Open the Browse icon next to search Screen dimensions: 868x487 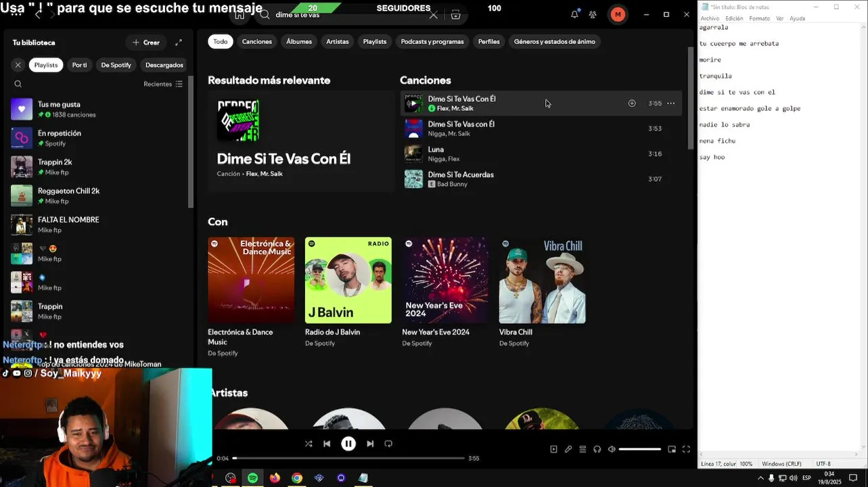click(x=455, y=14)
